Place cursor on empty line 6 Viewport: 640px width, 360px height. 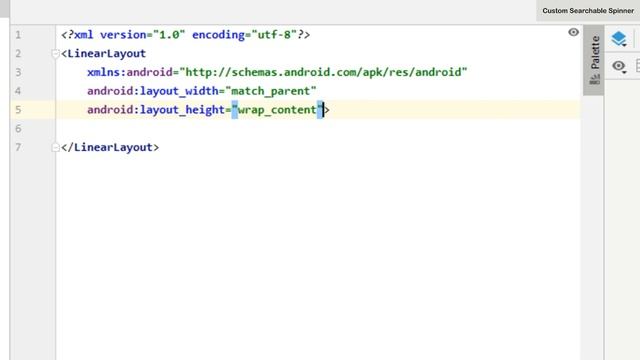(x=318, y=129)
